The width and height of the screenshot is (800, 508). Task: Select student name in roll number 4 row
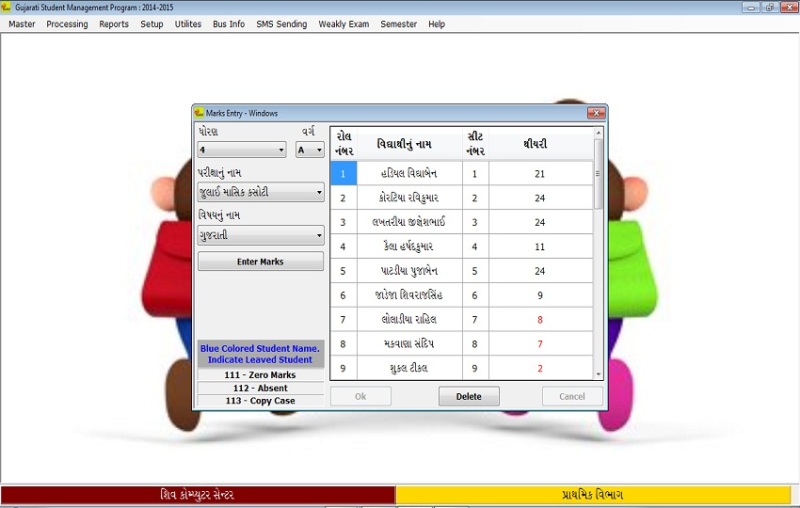(410, 246)
